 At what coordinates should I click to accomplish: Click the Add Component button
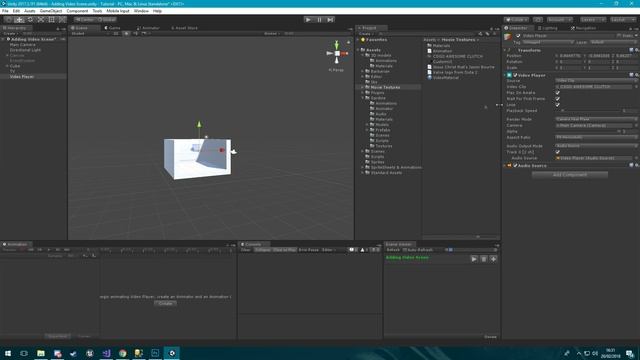[570, 175]
